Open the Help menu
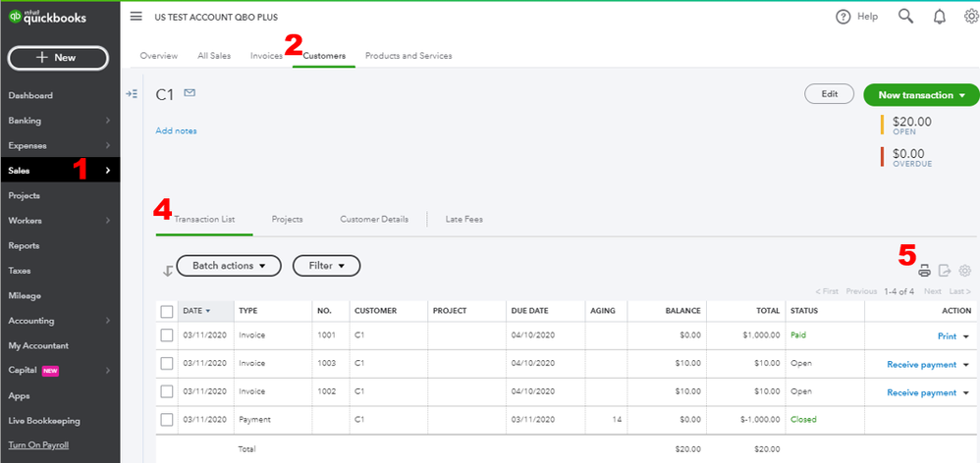 tap(857, 17)
